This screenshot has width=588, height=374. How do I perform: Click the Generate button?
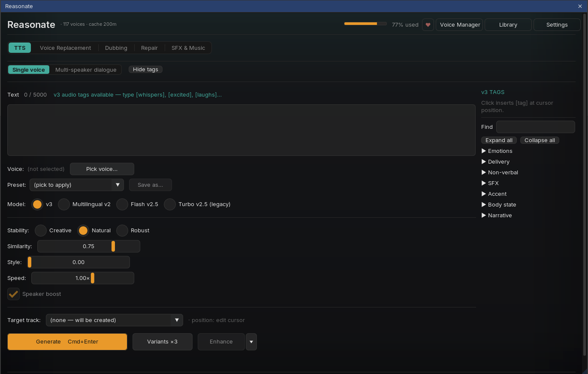point(67,342)
